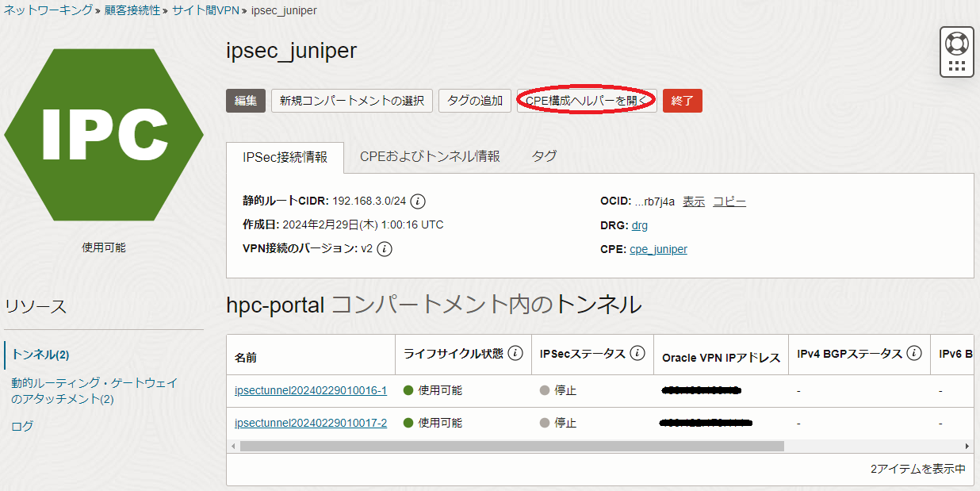Click info icon beside VPN connection version
This screenshot has height=491, width=980.
(x=385, y=249)
